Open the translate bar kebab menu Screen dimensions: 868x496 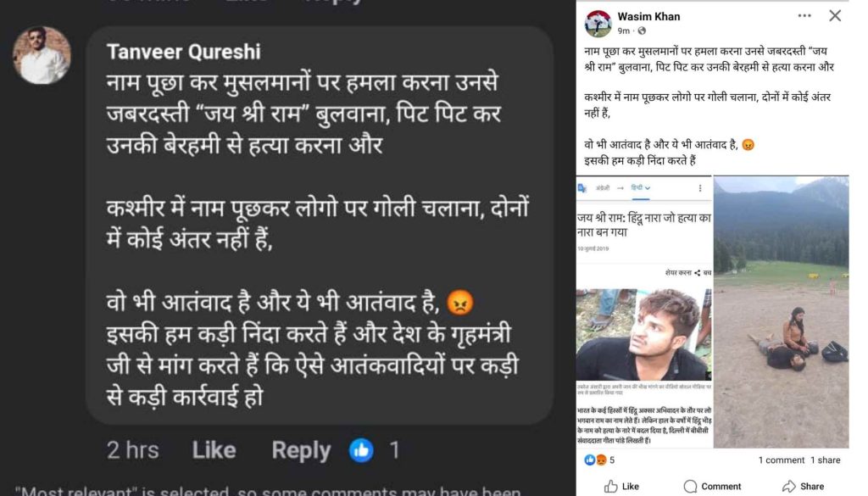click(700, 187)
